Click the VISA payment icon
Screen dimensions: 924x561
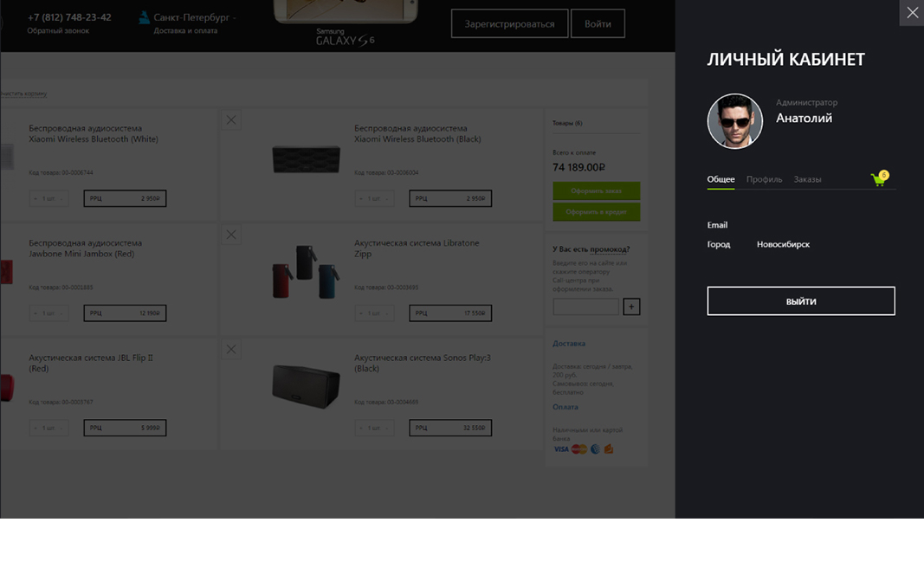click(x=561, y=449)
